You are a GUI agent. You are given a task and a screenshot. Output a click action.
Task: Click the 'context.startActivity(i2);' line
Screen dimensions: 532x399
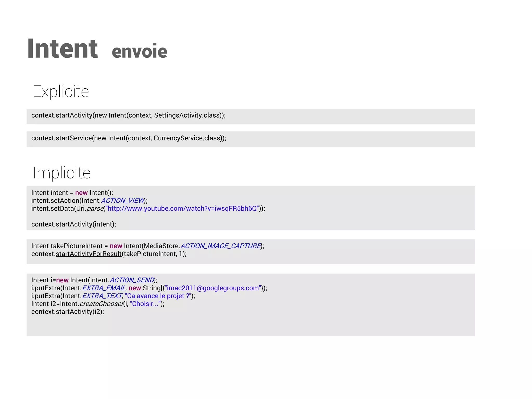tap(68, 312)
